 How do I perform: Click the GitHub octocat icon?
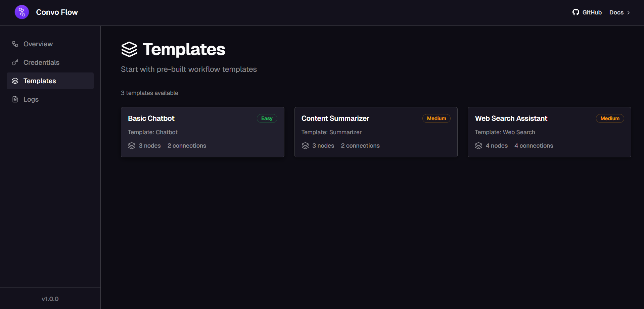point(576,12)
